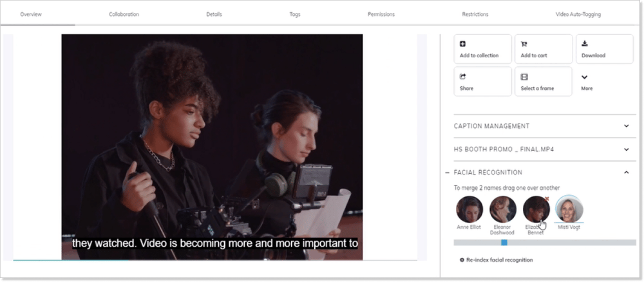Select Elizabeth Bennet face thumbnail
This screenshot has width=644, height=282.
pos(536,209)
